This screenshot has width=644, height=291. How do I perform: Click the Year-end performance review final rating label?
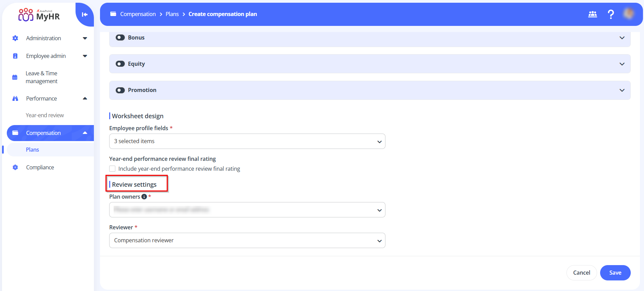(163, 159)
